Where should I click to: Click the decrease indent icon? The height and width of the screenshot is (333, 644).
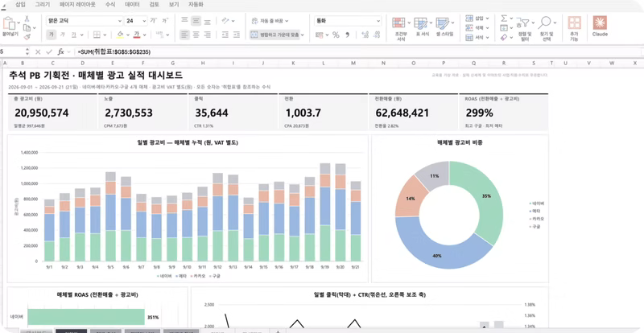[x=225, y=35]
